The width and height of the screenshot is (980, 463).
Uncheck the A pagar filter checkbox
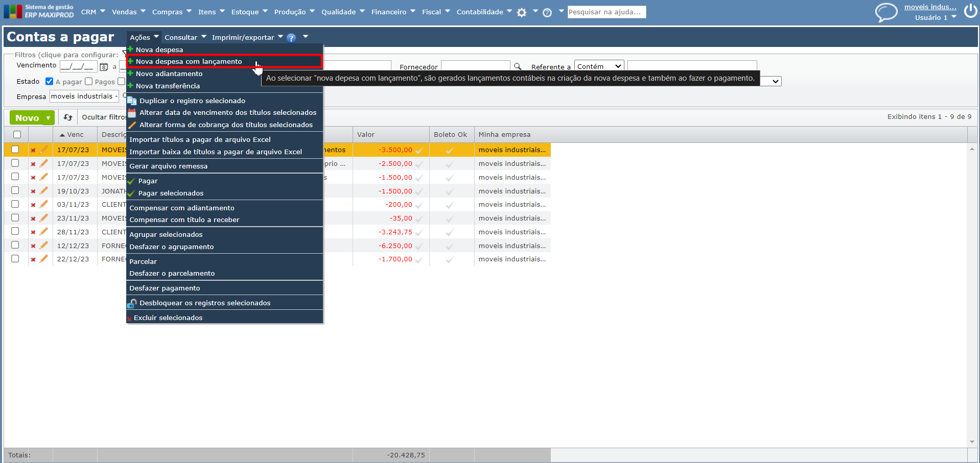click(x=49, y=81)
